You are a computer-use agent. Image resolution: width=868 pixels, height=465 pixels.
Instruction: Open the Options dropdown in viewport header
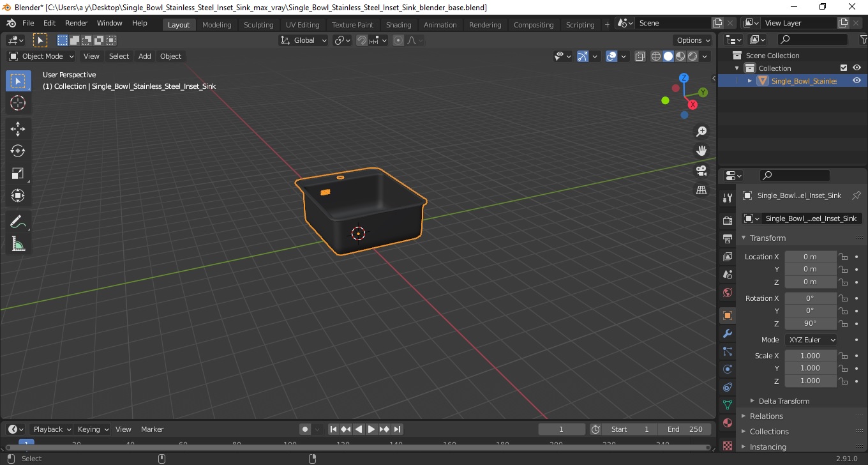click(693, 40)
